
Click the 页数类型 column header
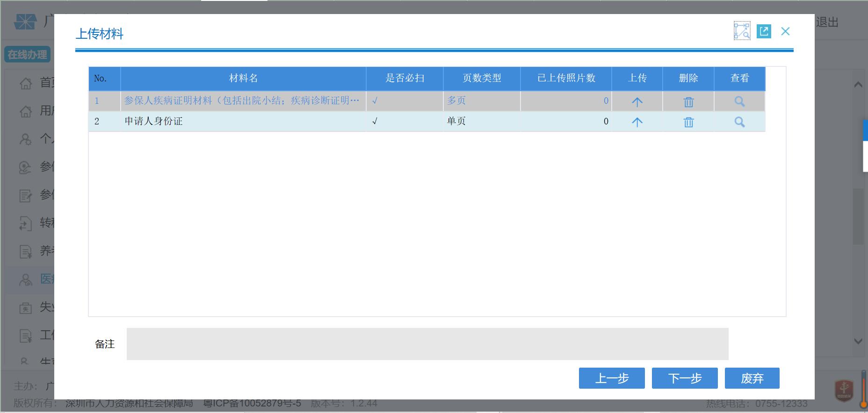[482, 79]
